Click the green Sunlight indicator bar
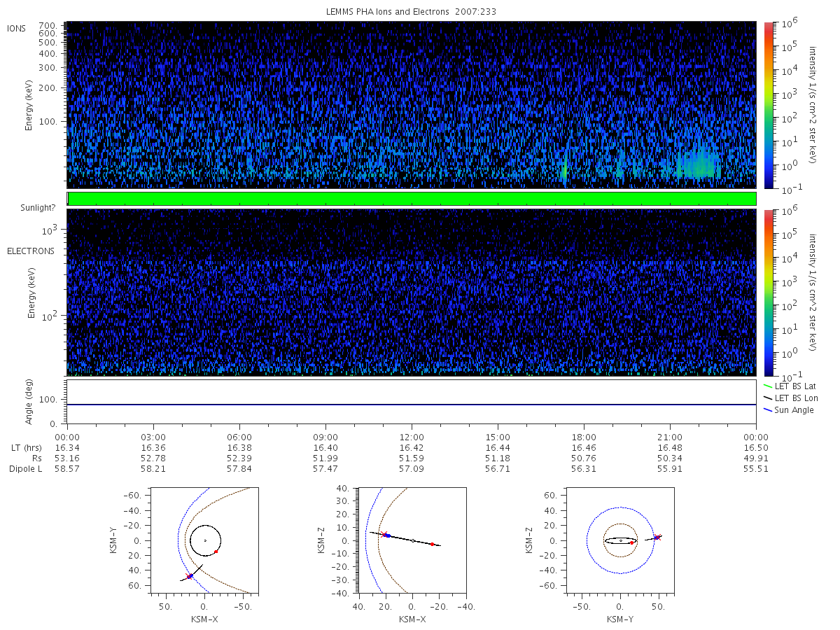 [x=412, y=199]
